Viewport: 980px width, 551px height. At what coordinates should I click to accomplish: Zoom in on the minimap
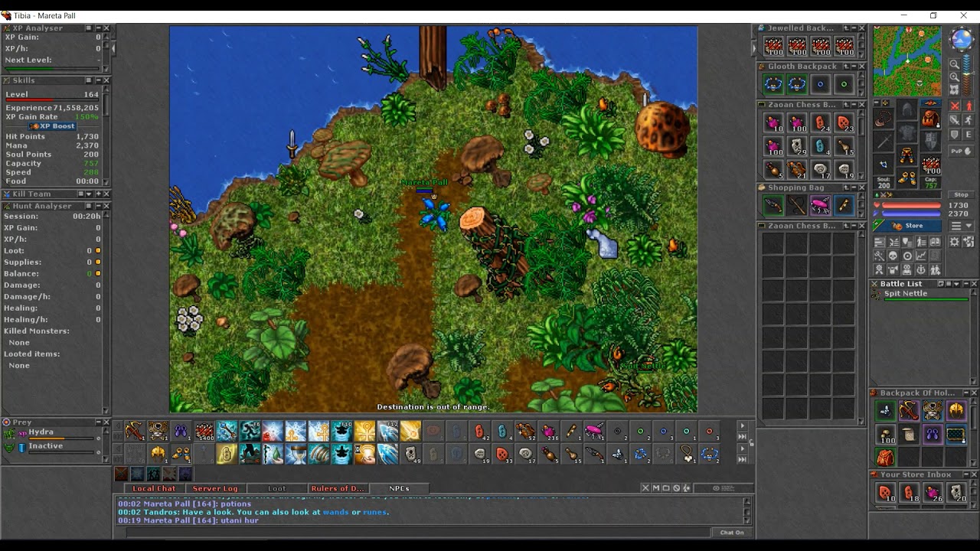tap(955, 77)
